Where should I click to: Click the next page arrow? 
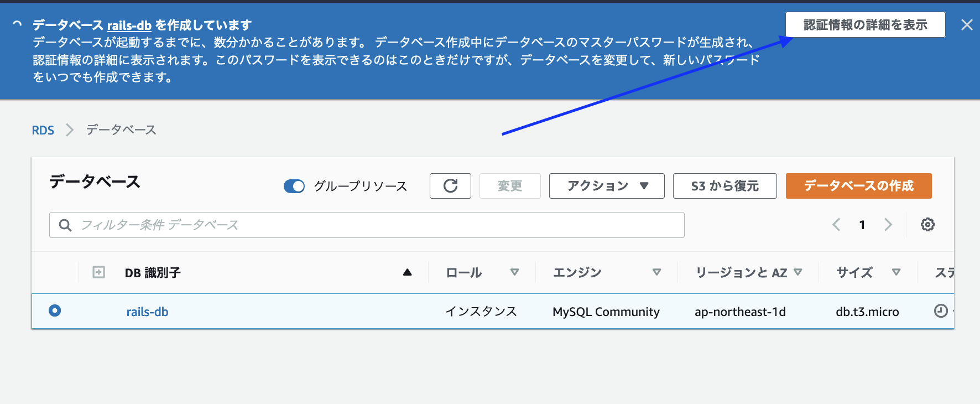click(888, 225)
